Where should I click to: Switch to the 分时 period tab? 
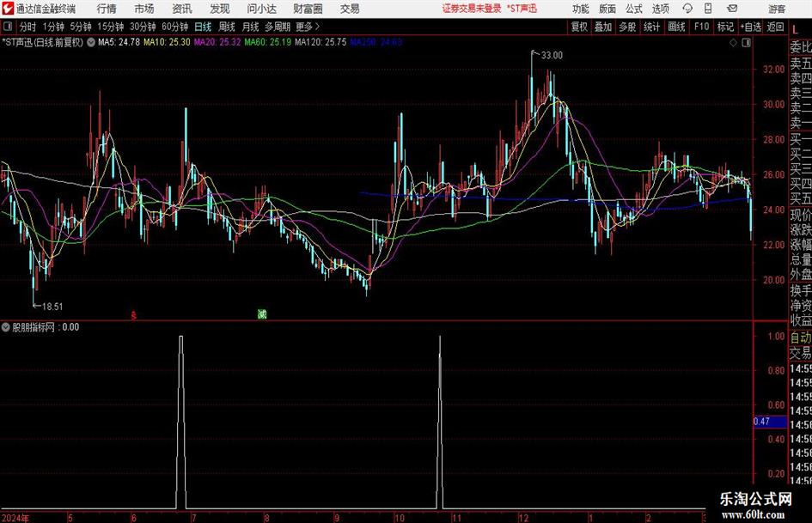27,27
